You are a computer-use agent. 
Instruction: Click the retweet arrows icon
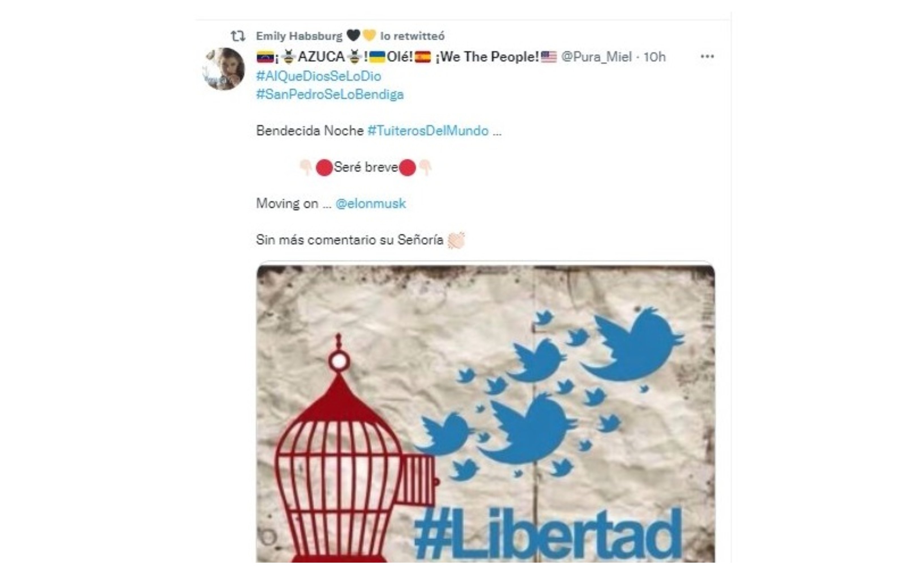[238, 36]
